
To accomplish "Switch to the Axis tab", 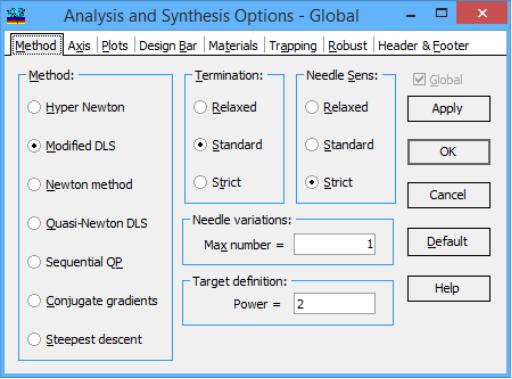I will point(79,46).
